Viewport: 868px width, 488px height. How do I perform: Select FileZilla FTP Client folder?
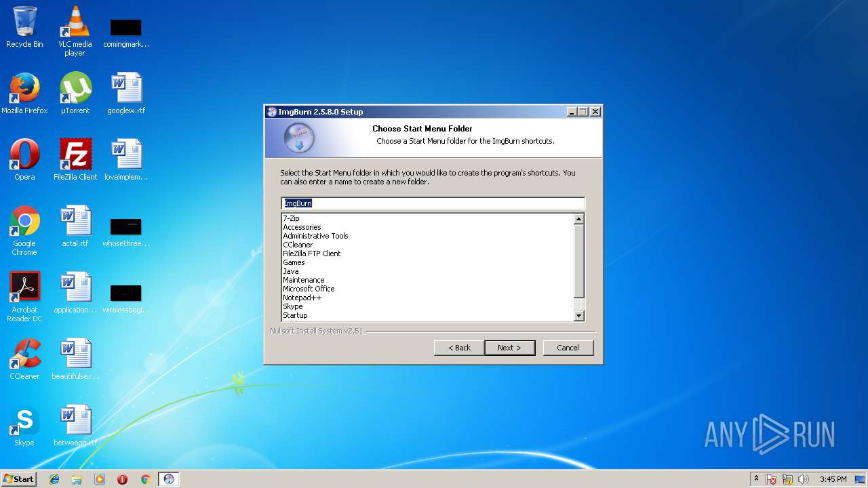[x=311, y=253]
